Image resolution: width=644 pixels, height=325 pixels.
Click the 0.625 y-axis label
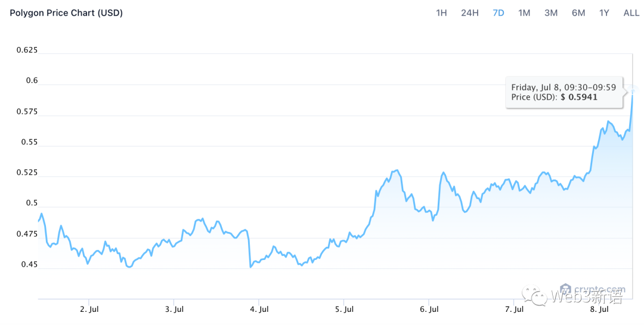click(x=27, y=50)
